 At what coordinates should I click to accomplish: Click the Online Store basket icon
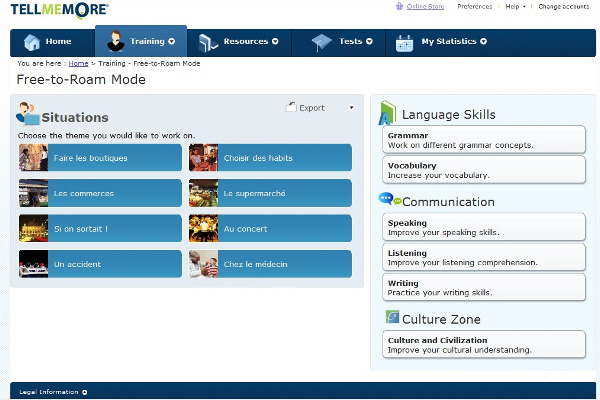(x=399, y=6)
